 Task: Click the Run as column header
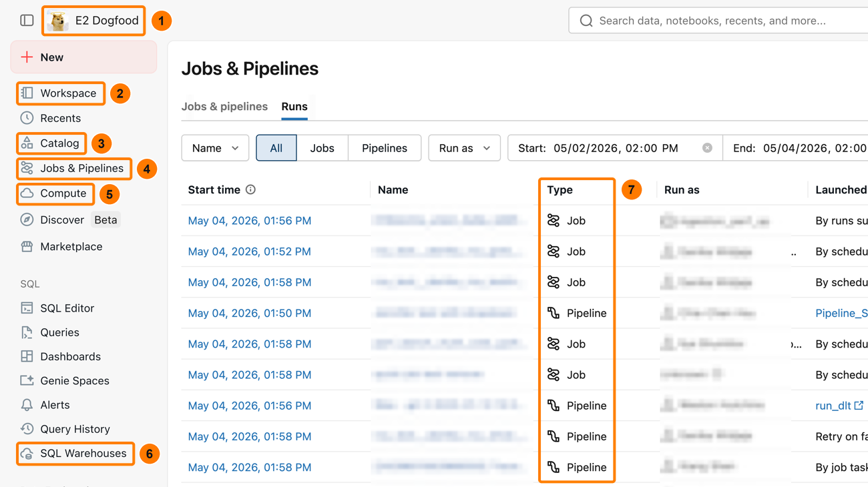click(x=682, y=190)
